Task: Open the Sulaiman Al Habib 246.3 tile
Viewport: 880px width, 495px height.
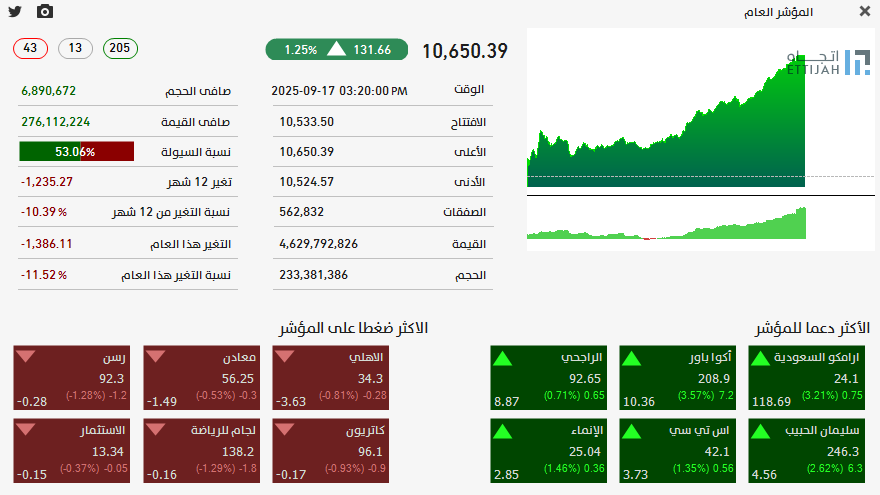Action: [806, 451]
